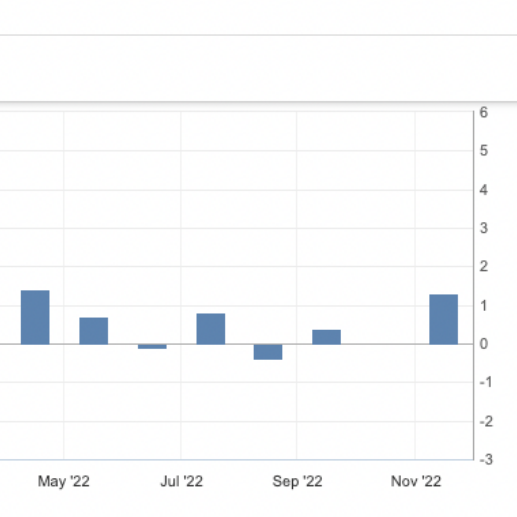
Task: Click the "May '22" axis label
Action: (64, 481)
